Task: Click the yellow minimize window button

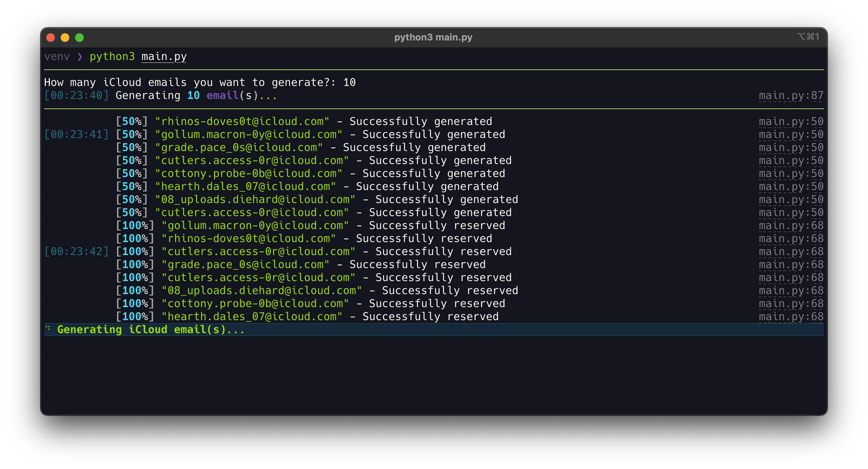Action: coord(65,38)
